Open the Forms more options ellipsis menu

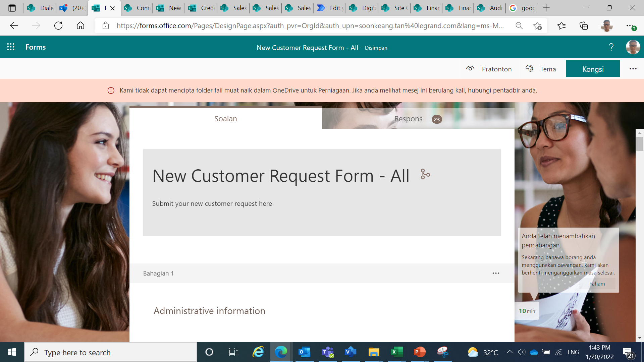point(633,69)
